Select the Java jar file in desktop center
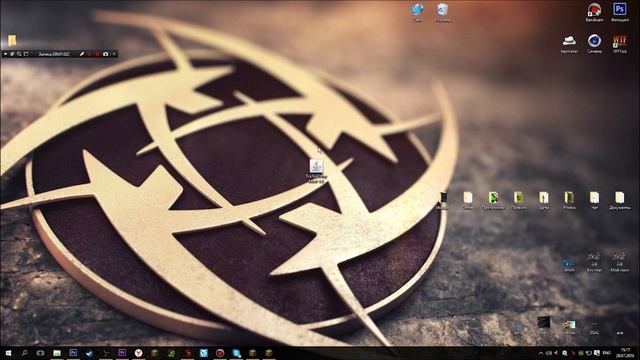Viewport: 640px width, 360px height. (316, 171)
